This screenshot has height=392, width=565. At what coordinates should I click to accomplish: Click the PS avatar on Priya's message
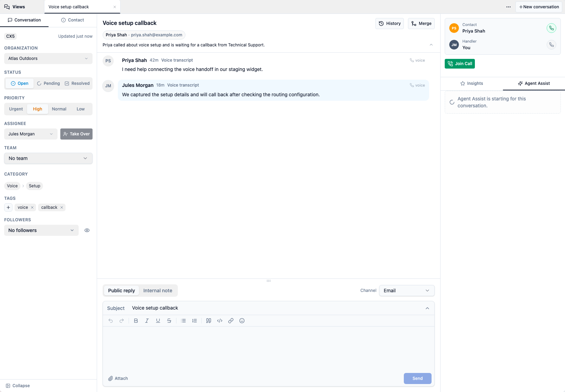(108, 61)
